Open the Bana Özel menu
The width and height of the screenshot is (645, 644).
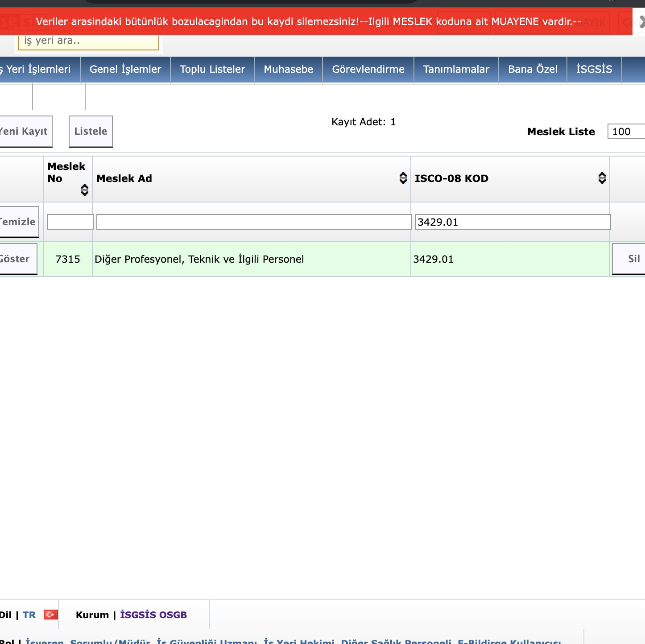(x=533, y=70)
